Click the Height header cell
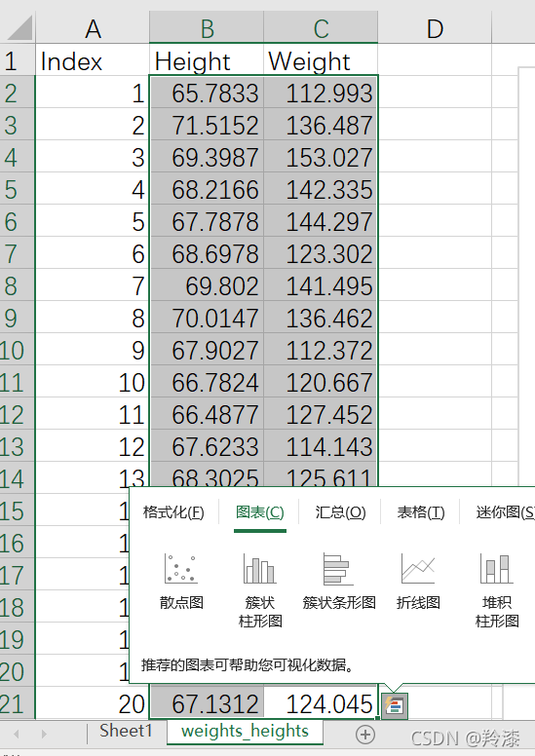The height and width of the screenshot is (756, 535). coord(207,59)
